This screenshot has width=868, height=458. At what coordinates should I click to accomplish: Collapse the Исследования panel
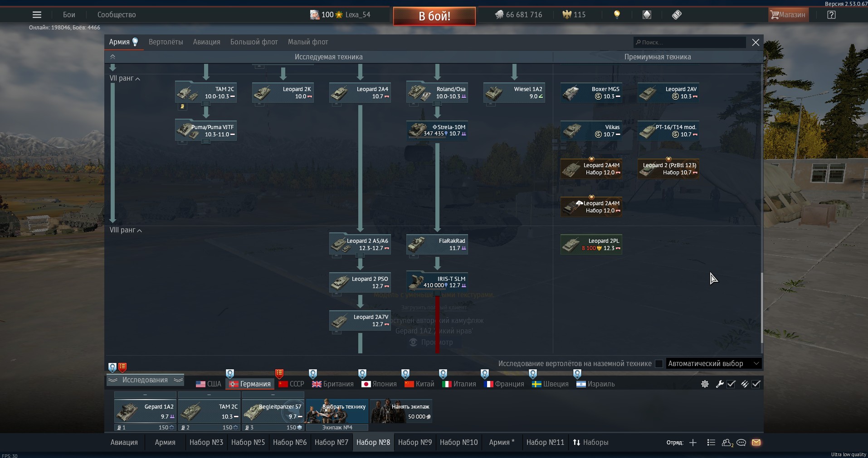coord(145,380)
